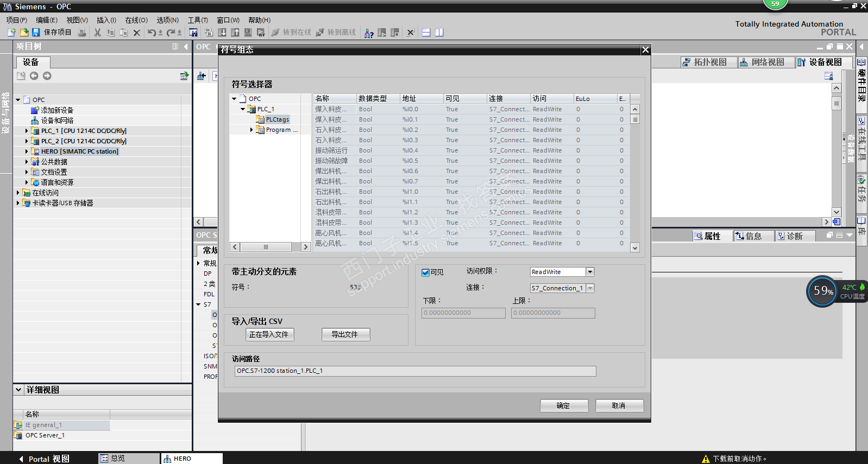Open the 设备 tab in project tree
Viewport: 868px width, 464px height.
(x=33, y=62)
